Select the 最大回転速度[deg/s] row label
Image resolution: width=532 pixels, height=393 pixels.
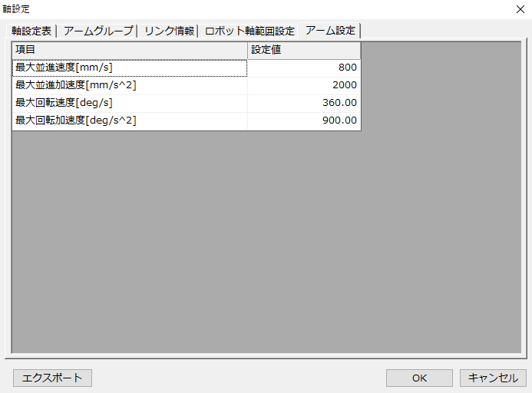click(130, 103)
